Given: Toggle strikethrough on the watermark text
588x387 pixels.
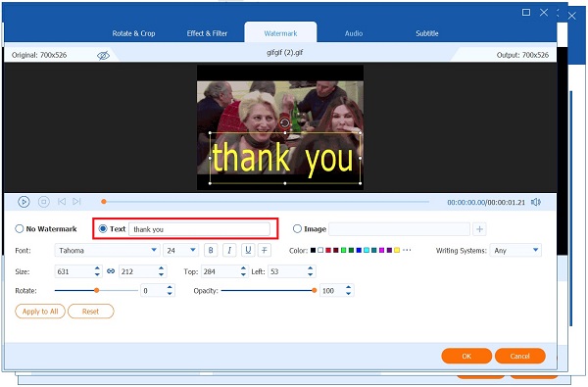Looking at the screenshot, I should coord(265,250).
